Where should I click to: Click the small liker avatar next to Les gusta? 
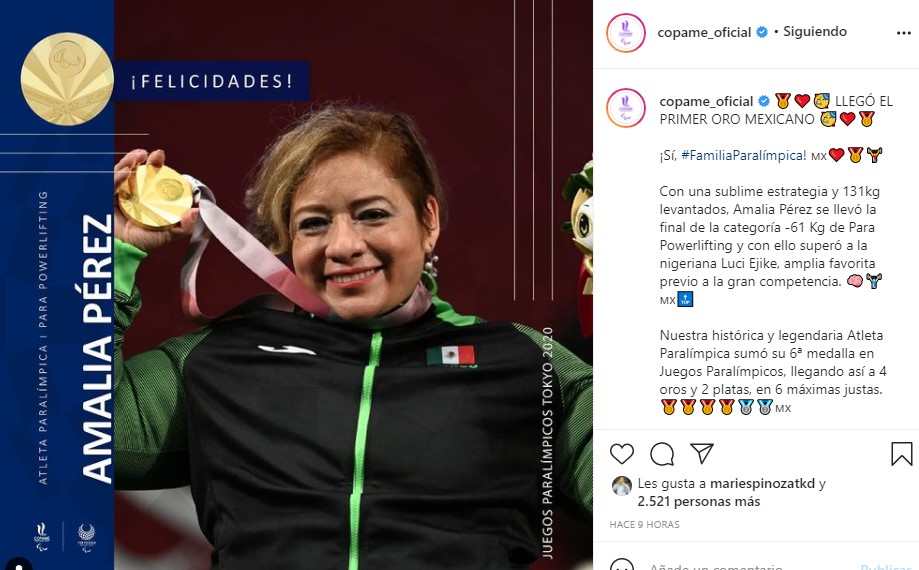[622, 486]
